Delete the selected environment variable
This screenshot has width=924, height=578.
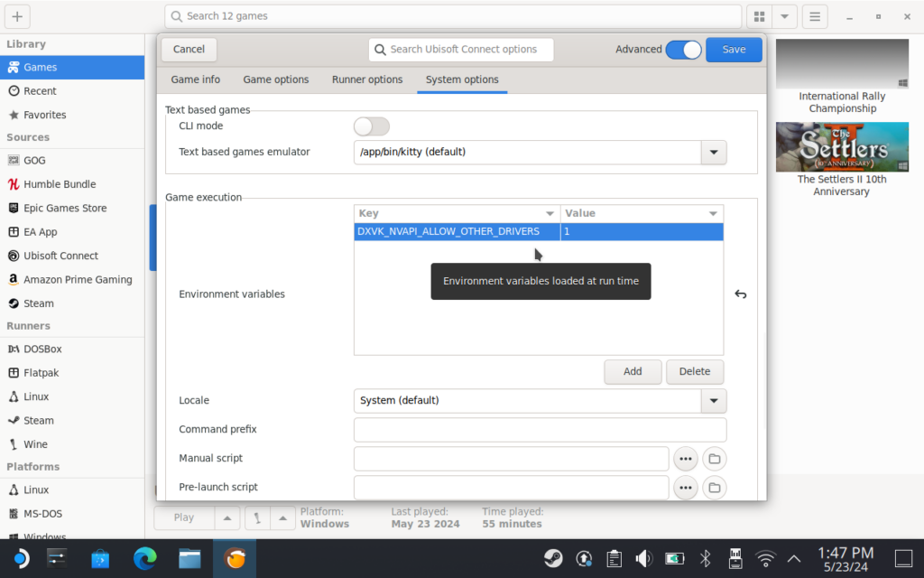pos(694,371)
